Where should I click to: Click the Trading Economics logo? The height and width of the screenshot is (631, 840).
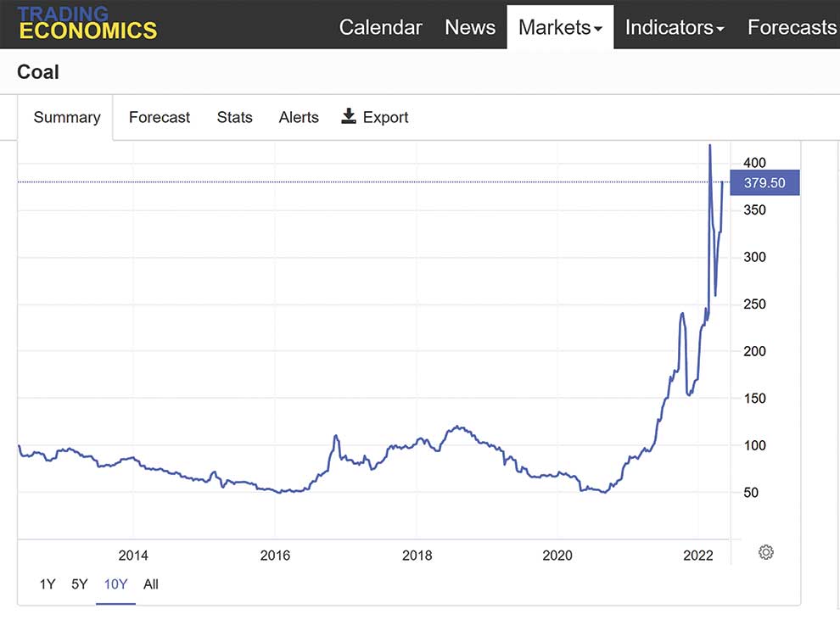pyautogui.click(x=87, y=24)
